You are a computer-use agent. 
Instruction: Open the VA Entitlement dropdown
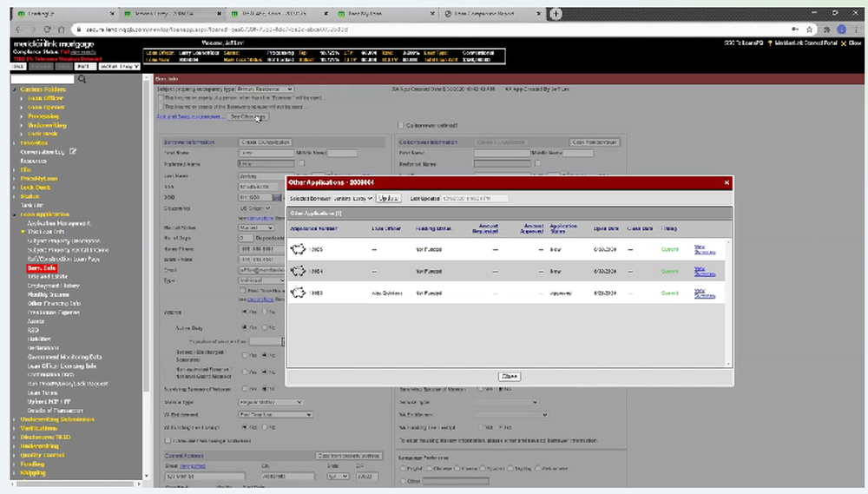pos(276,414)
